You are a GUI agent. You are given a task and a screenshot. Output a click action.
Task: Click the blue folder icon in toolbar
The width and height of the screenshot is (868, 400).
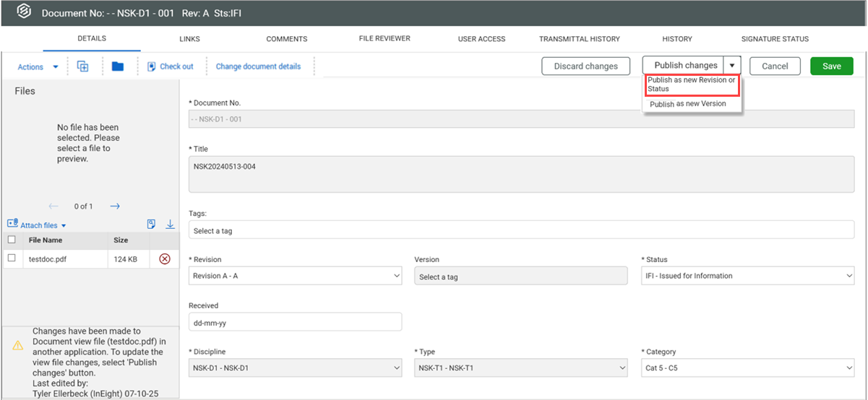pos(118,66)
